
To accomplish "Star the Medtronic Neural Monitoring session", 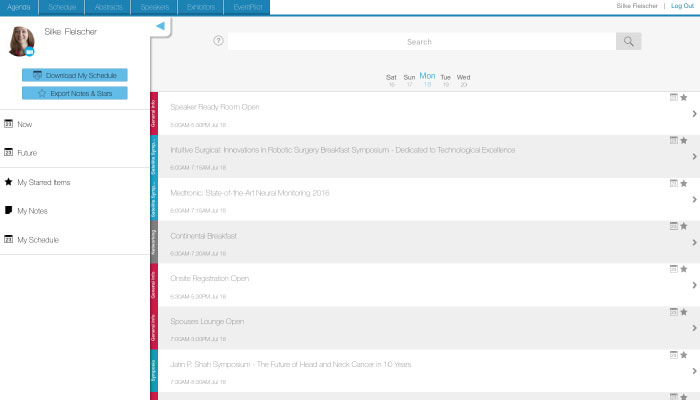I will click(683, 183).
